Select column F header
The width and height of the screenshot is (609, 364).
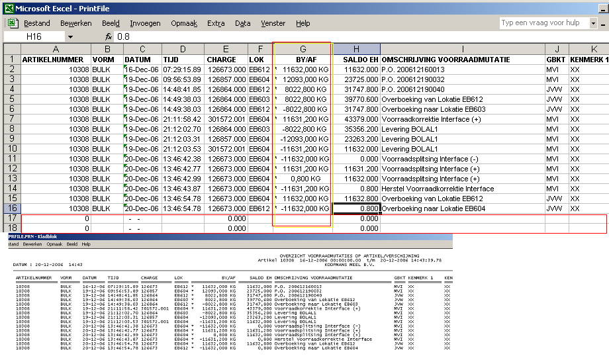[260, 49]
